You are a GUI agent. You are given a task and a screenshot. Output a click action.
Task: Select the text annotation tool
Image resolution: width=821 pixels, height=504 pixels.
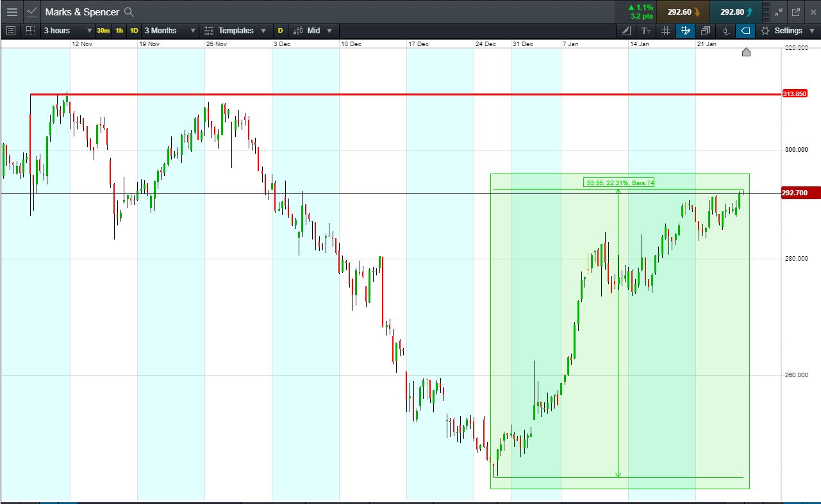[646, 30]
